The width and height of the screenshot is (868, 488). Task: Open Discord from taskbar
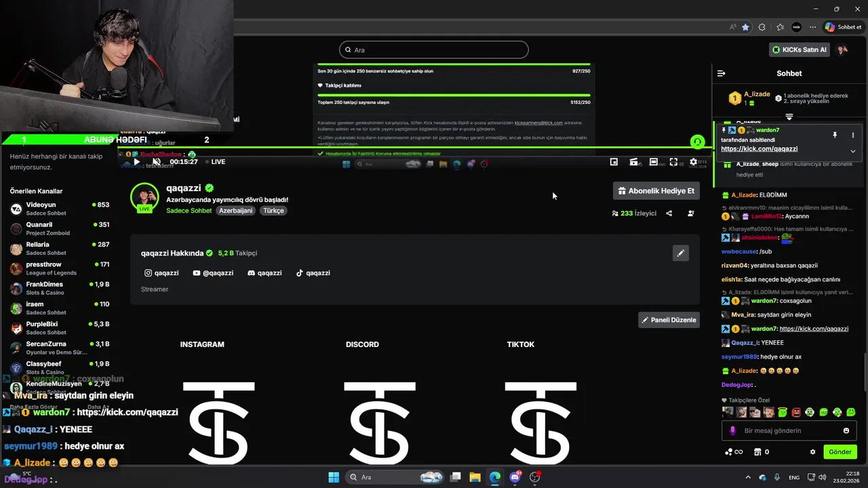pos(515,477)
